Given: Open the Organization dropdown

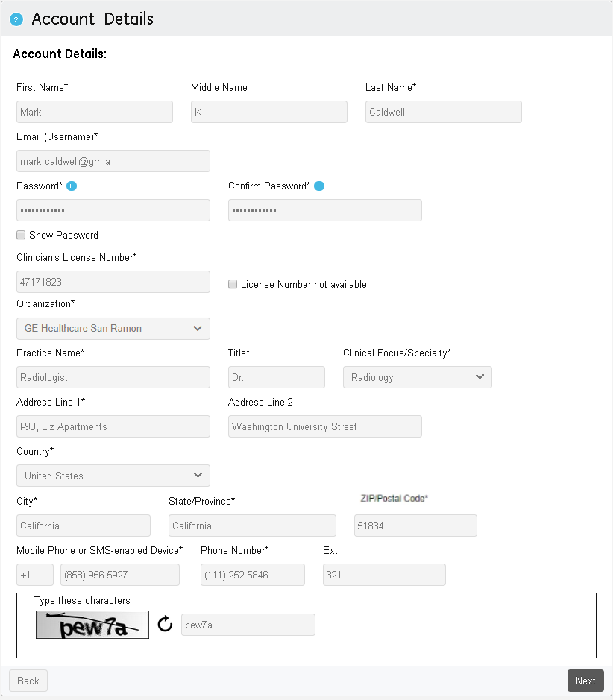Looking at the screenshot, I should pos(113,328).
